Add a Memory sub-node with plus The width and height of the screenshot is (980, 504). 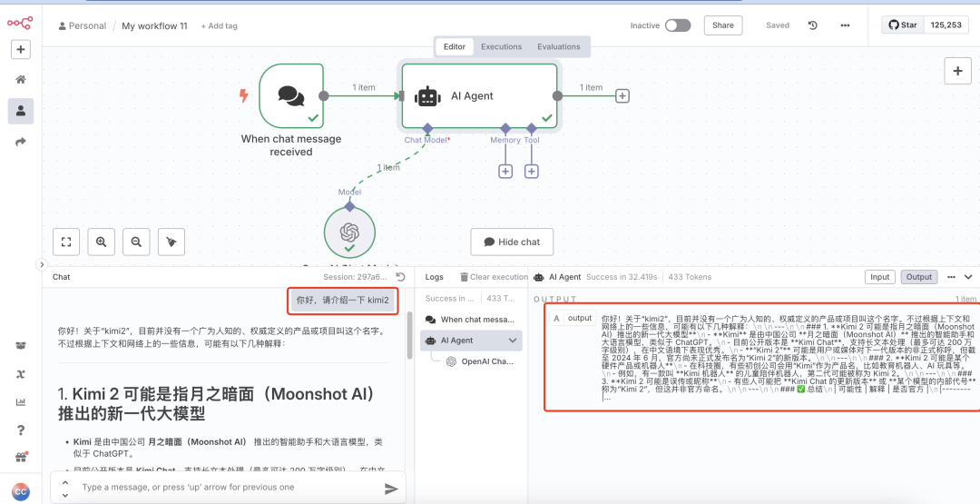point(505,171)
